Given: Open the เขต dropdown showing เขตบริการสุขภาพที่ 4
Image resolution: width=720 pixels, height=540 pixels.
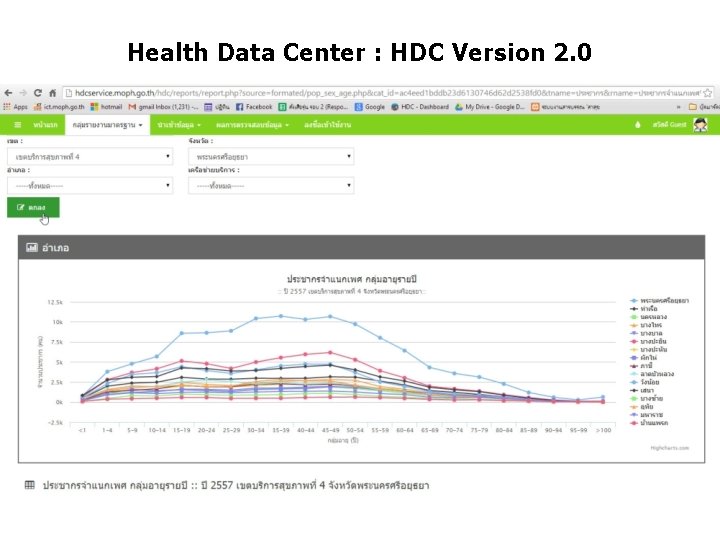Looking at the screenshot, I should click(x=90, y=157).
